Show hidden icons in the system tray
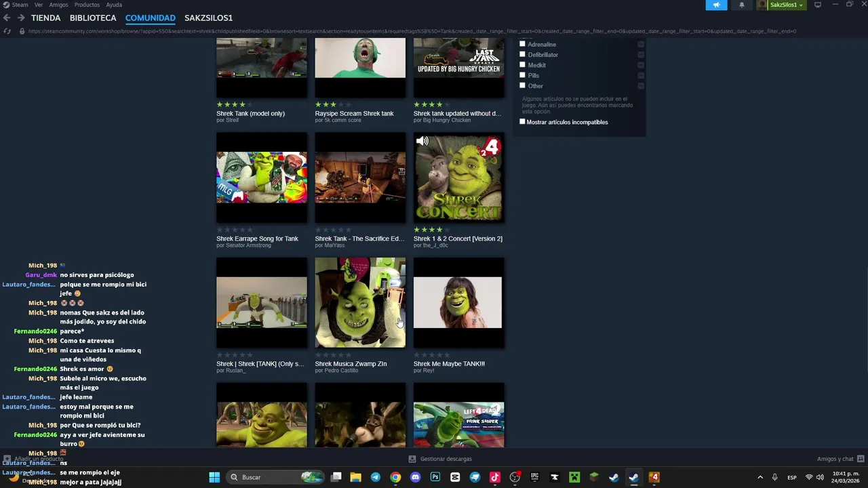This screenshot has width=868, height=488. 759,477
